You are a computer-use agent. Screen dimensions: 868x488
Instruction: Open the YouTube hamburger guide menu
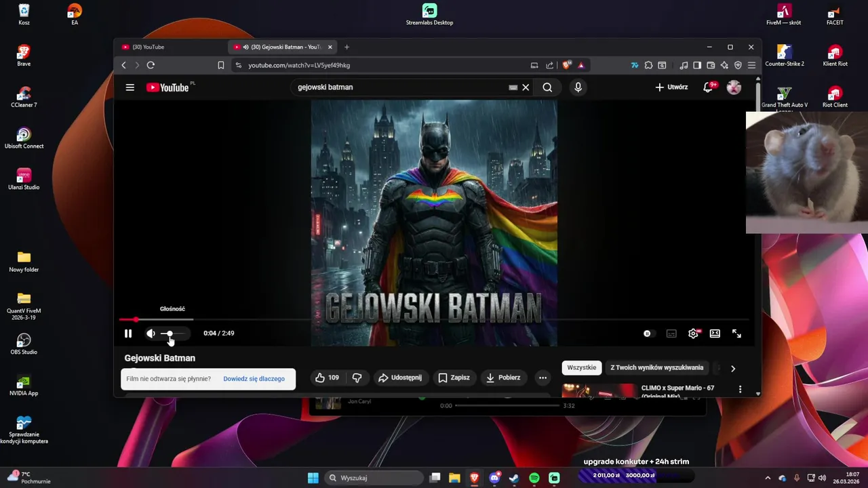pyautogui.click(x=130, y=87)
